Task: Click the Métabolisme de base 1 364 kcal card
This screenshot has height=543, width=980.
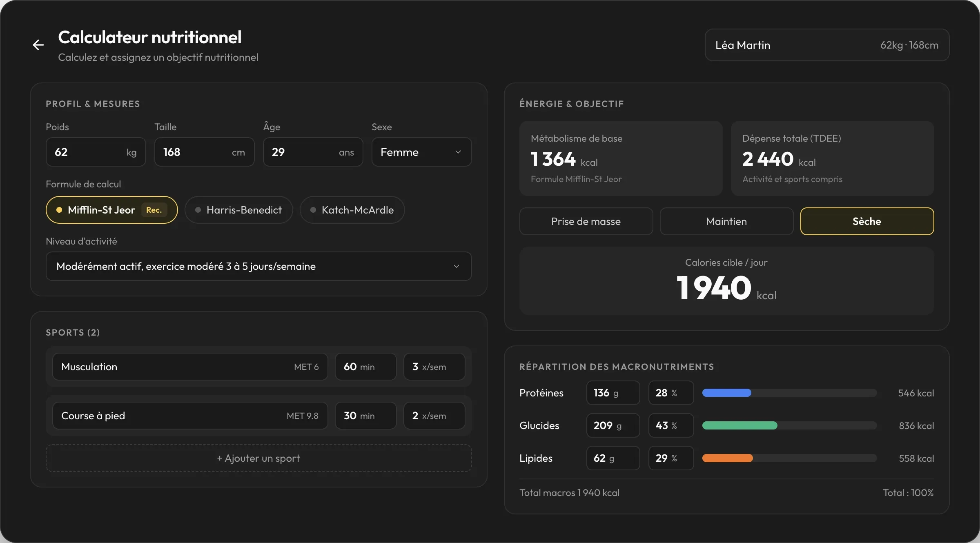Action: point(621,158)
